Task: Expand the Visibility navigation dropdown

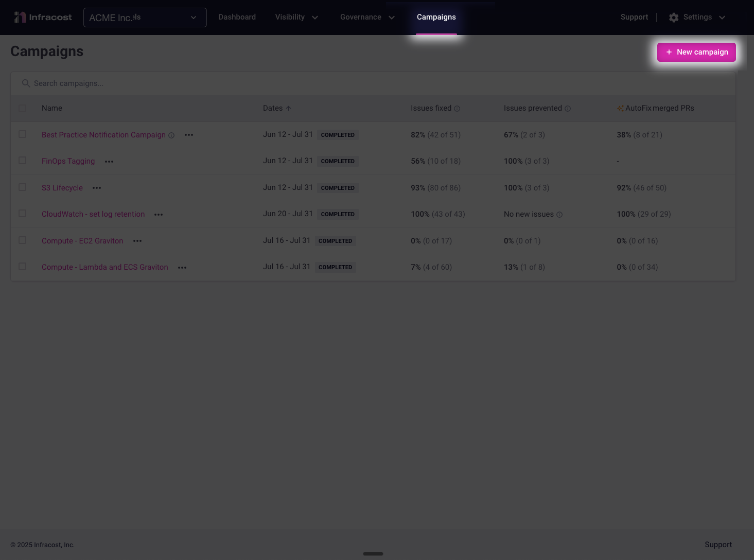Action: 296,17
